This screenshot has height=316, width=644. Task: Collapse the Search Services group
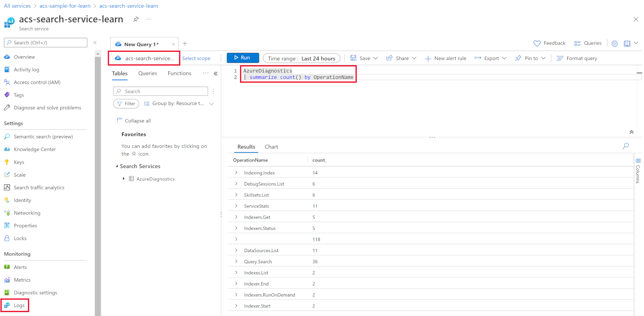click(117, 166)
